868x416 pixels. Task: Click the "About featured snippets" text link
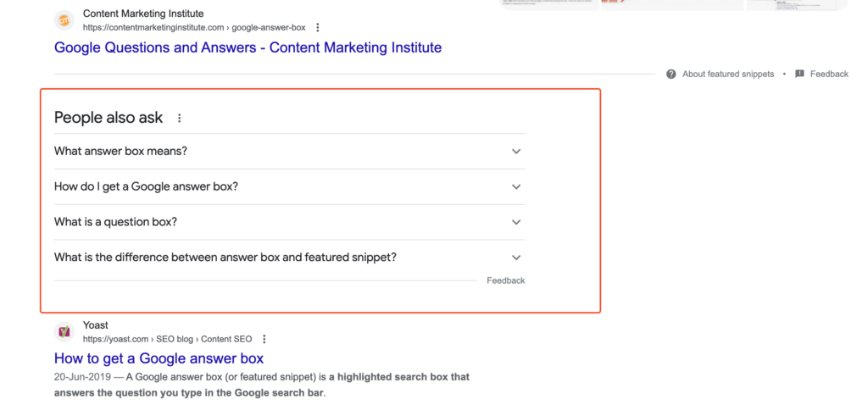(x=728, y=74)
